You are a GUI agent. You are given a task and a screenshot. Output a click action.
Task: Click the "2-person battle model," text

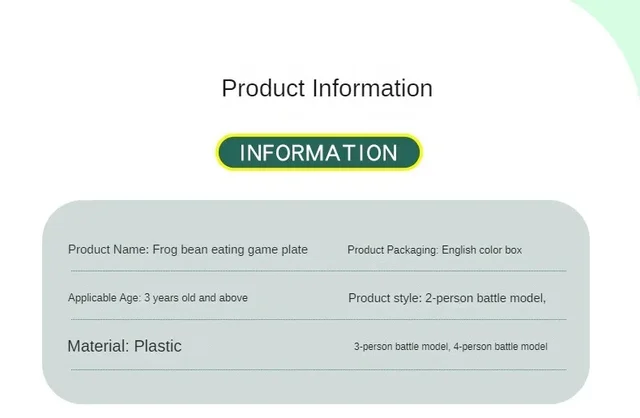pyautogui.click(x=485, y=298)
